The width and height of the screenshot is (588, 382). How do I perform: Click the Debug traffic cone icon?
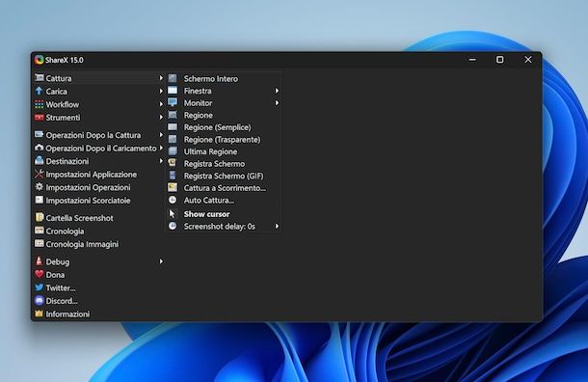pos(39,261)
